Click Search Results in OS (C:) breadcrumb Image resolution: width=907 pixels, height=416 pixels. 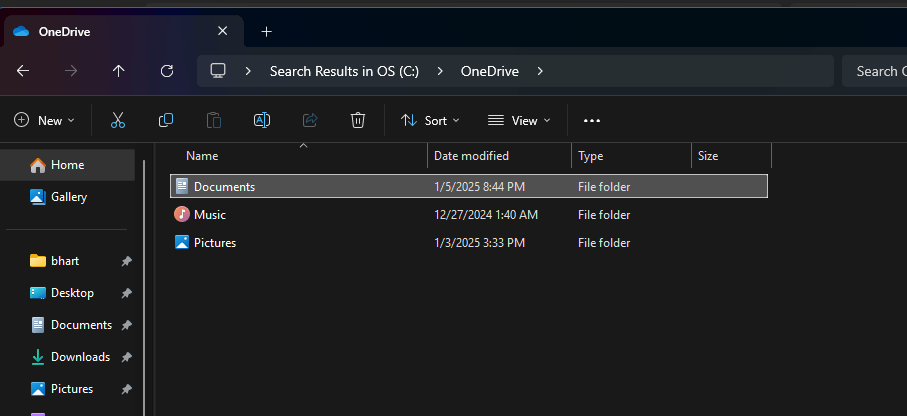(x=344, y=71)
